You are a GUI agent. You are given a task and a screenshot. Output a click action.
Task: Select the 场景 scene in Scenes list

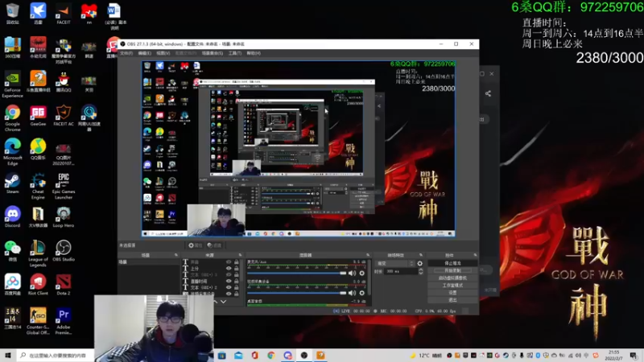(149, 262)
